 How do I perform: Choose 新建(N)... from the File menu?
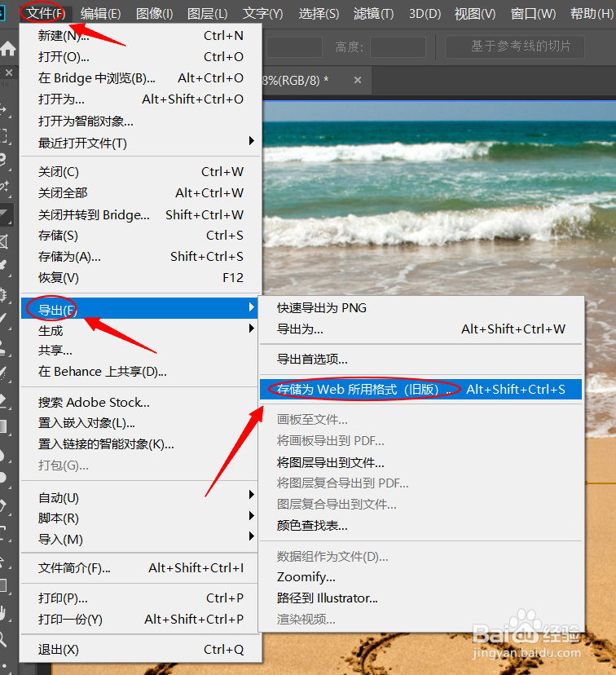[141, 35]
